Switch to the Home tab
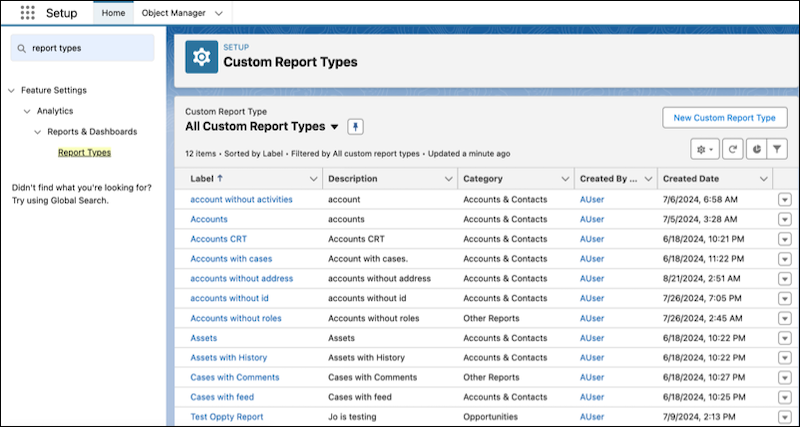The image size is (800, 427). 114,13
